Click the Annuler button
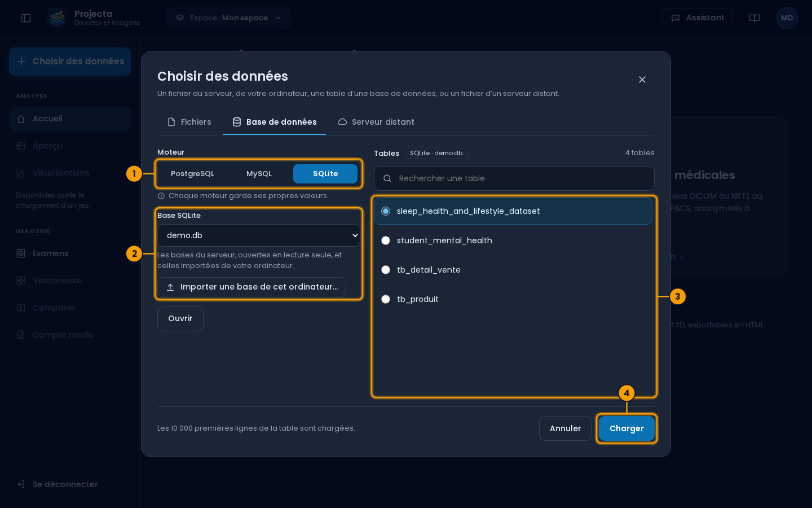The height and width of the screenshot is (508, 812). [x=565, y=428]
